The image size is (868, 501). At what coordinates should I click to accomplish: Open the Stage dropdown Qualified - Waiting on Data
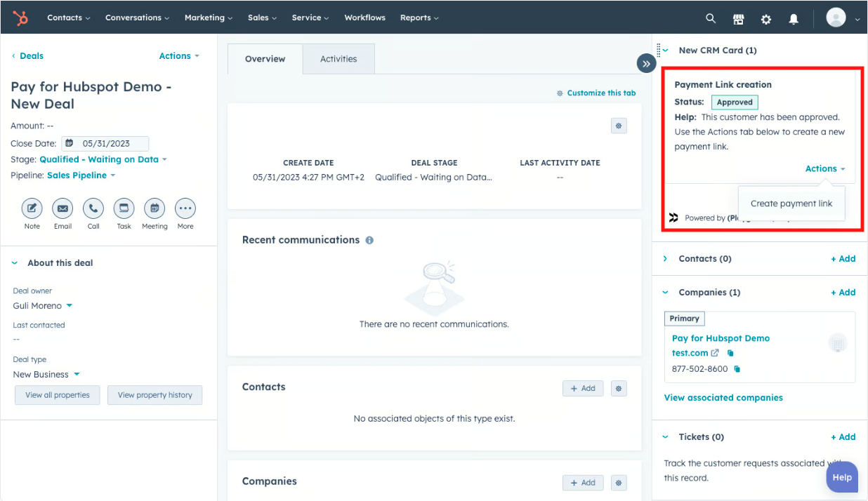(103, 159)
